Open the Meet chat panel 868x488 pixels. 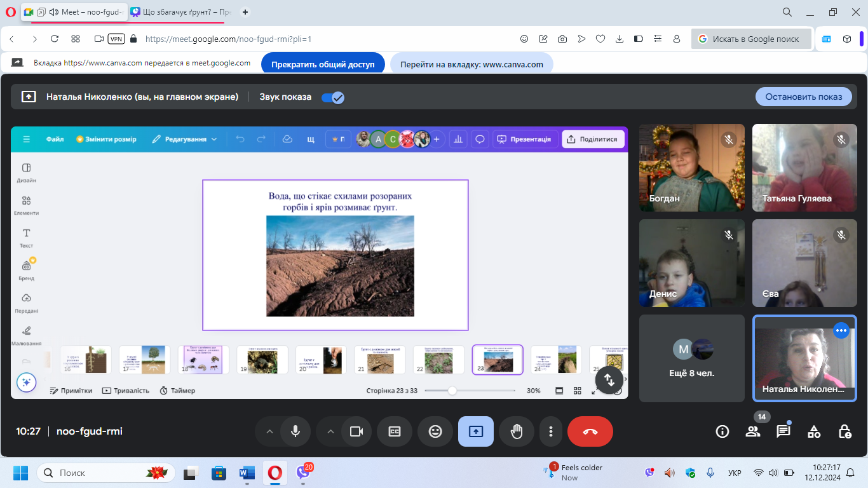(x=783, y=431)
